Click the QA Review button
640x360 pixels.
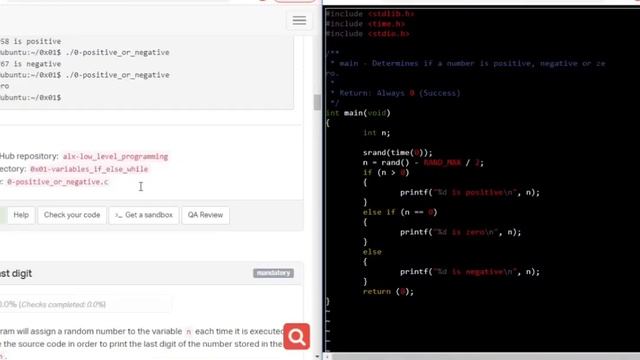pos(205,215)
